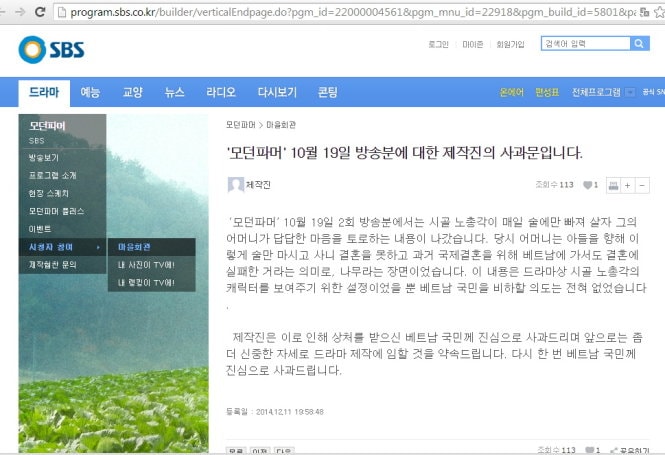Viewport: 665px width, 455px height.
Task: Go forward with the browser forward arrow
Action: coord(20,12)
